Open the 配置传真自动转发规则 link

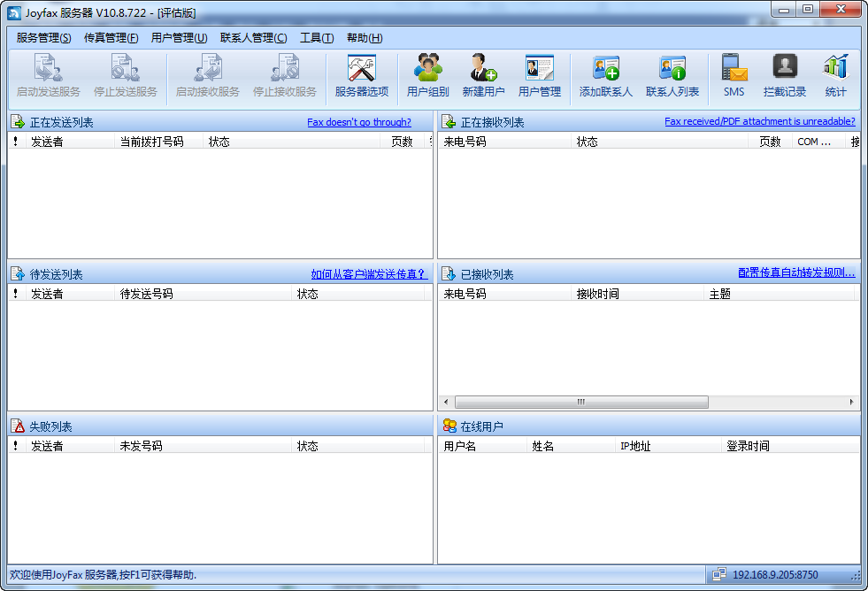(798, 274)
